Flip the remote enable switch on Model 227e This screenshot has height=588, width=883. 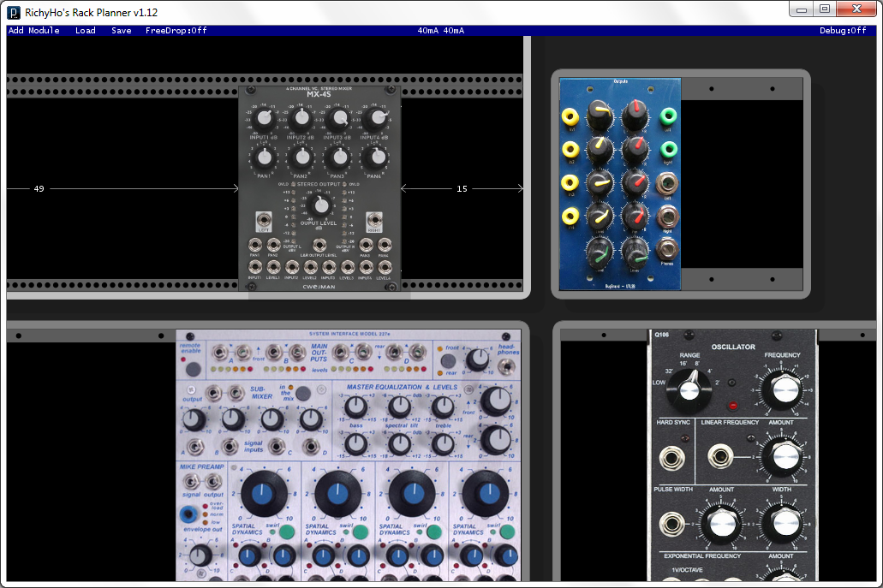[x=193, y=368]
